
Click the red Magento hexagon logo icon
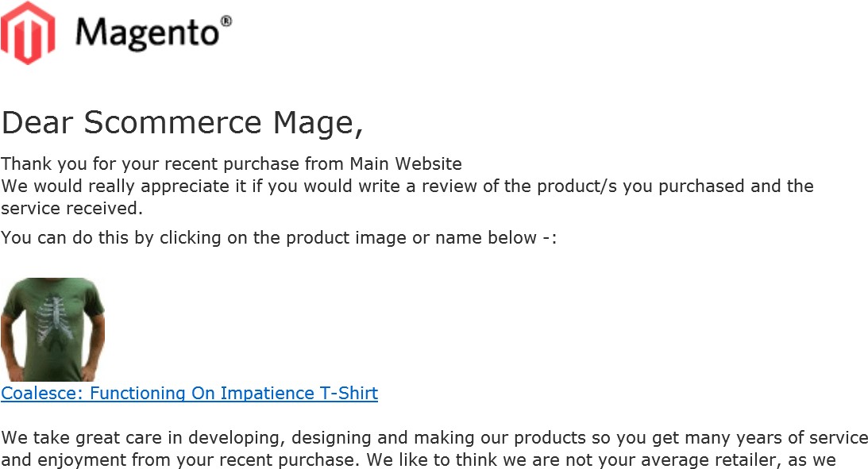(x=29, y=33)
